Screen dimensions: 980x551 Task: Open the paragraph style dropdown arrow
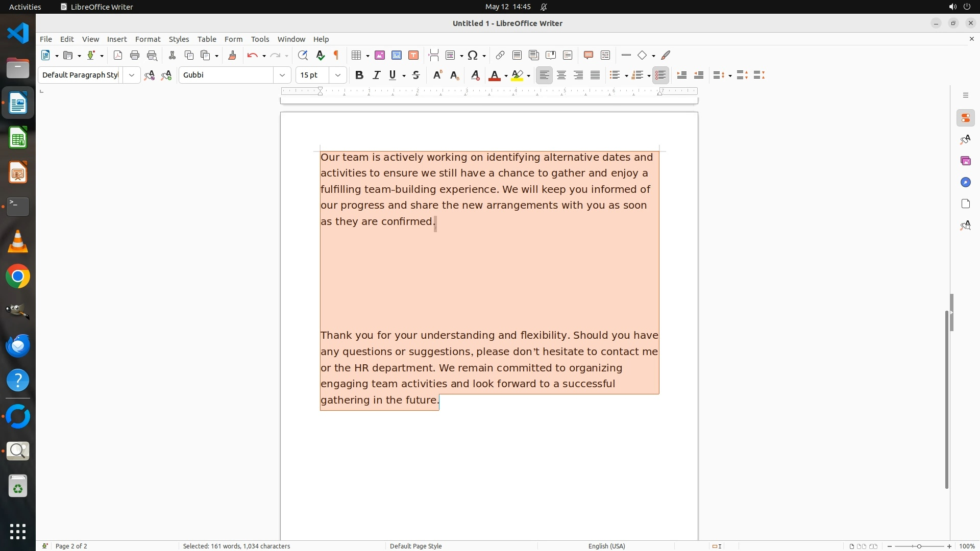(x=132, y=76)
